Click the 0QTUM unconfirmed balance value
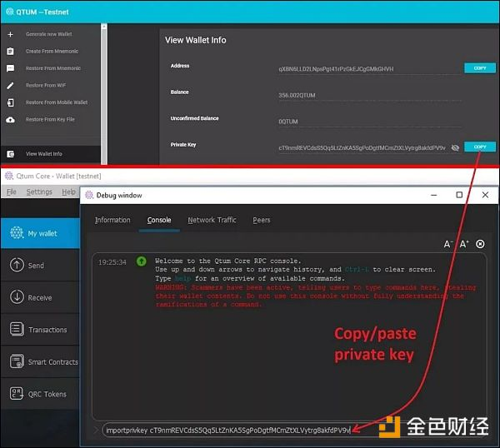Screen dimensions: 500x448 tap(288, 122)
